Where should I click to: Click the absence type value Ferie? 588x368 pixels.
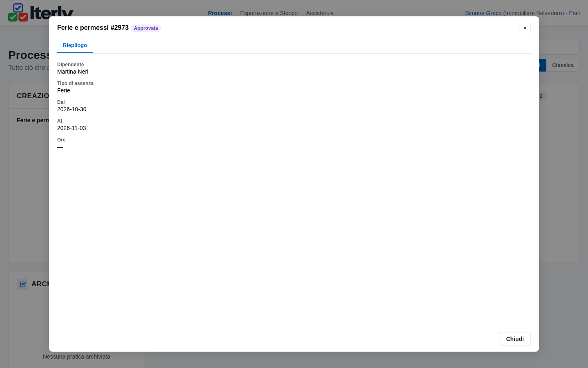pos(64,90)
